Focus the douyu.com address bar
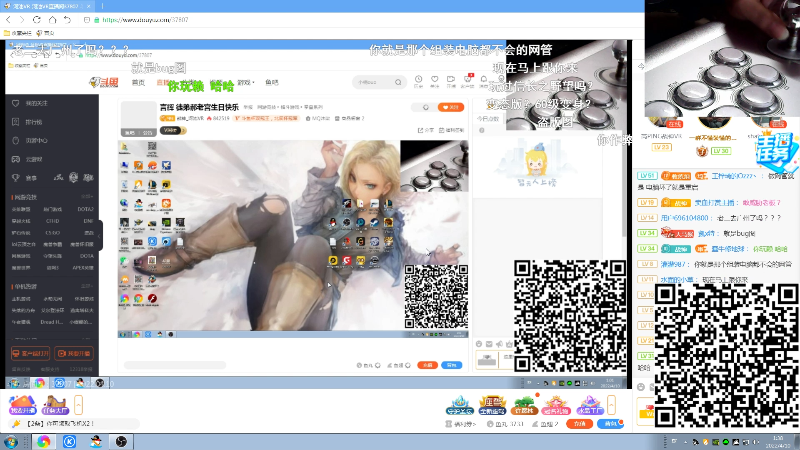This screenshot has width=800, height=450. [145, 20]
